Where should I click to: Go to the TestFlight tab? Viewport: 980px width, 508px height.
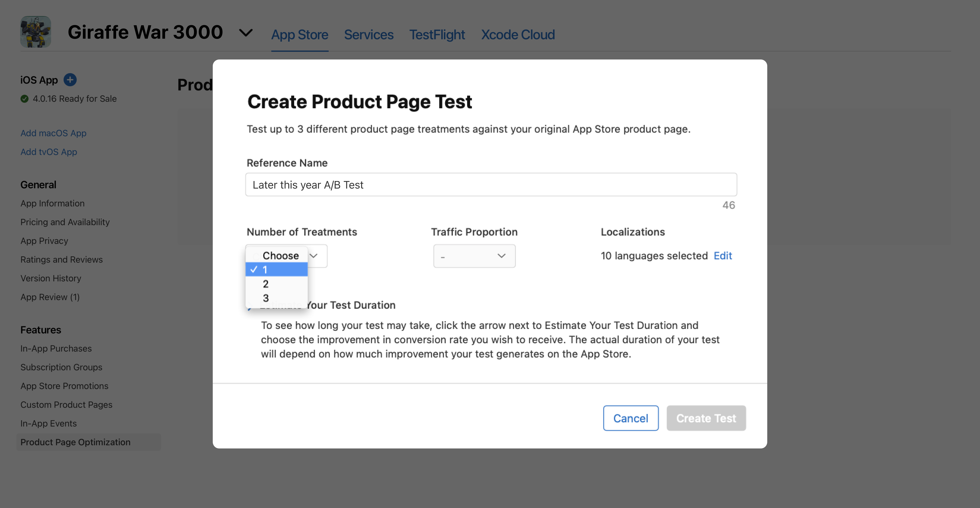pos(437,35)
